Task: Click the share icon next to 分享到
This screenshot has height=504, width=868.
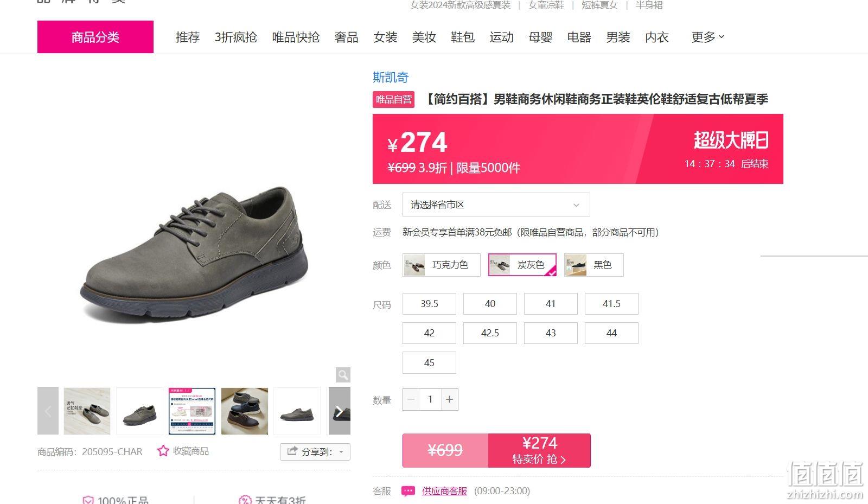Action: coord(292,451)
